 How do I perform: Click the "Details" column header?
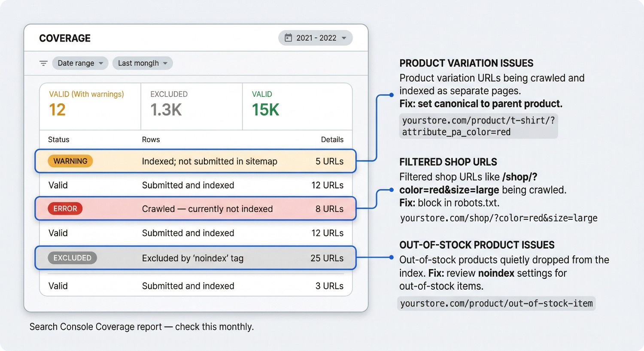click(332, 139)
